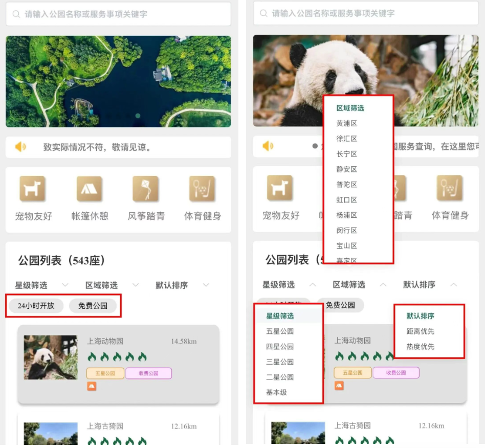Open 体育健身 sports icon on right screen
This screenshot has height=448, width=485.
coord(450,188)
